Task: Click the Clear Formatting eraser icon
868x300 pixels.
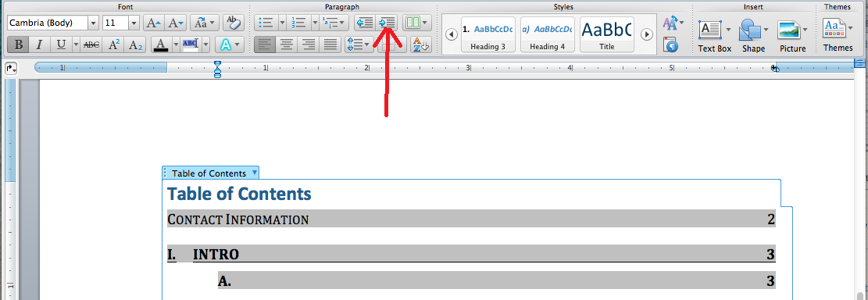Action: 233,23
